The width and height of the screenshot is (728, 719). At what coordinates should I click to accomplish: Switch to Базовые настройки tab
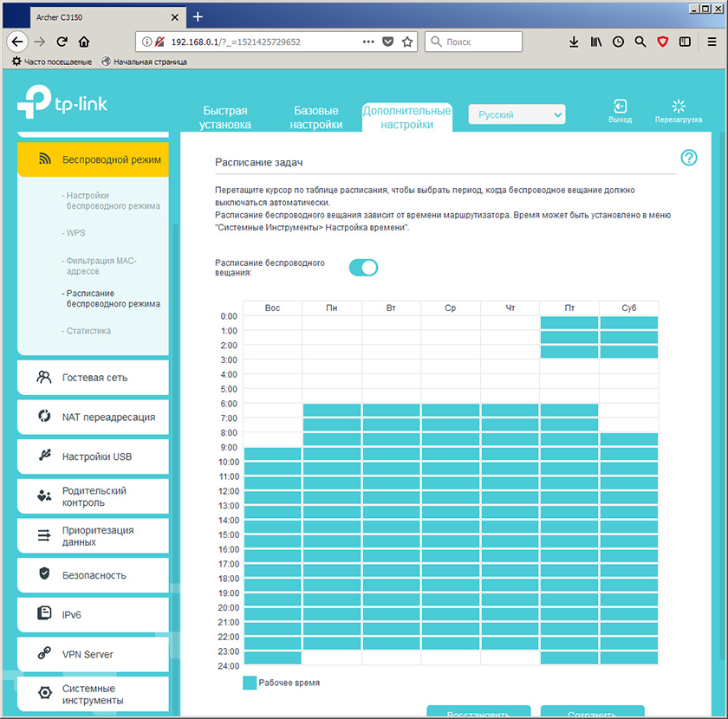[316, 118]
